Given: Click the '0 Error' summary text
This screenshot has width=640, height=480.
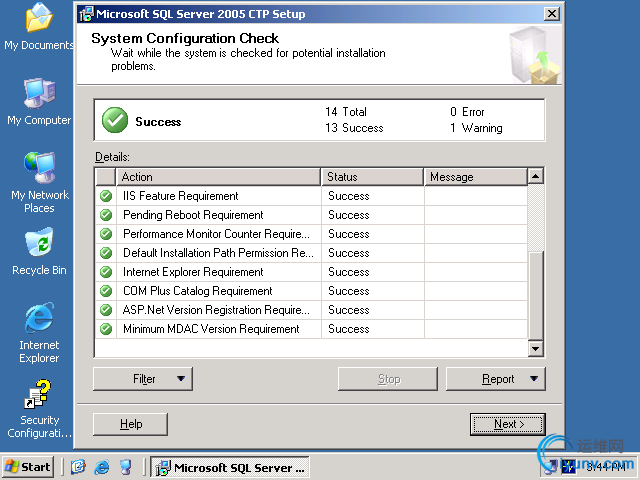Looking at the screenshot, I should [x=467, y=112].
